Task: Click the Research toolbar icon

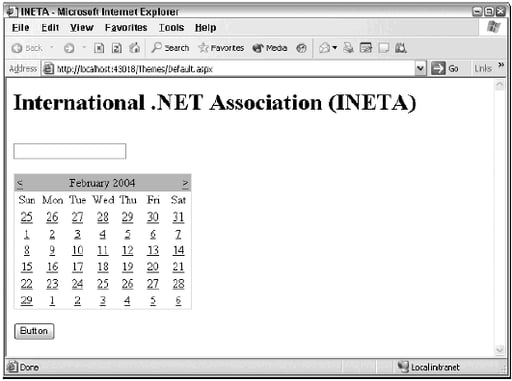Action: point(401,48)
